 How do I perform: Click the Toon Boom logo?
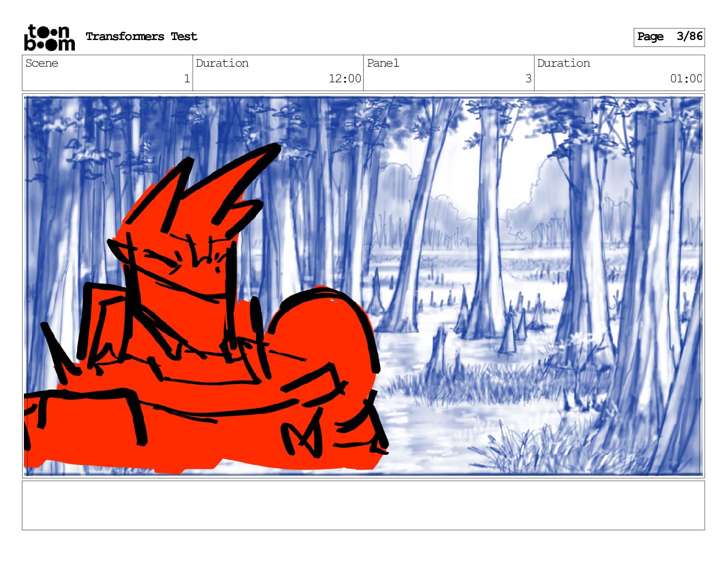(x=49, y=37)
